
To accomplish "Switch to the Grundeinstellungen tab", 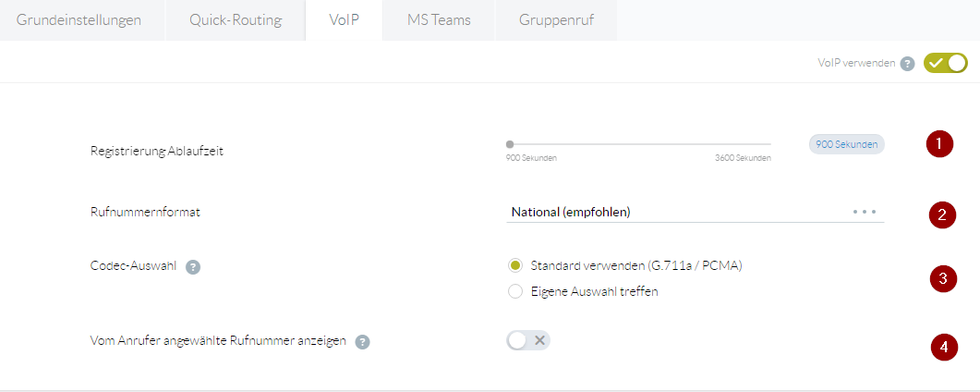I will click(79, 20).
